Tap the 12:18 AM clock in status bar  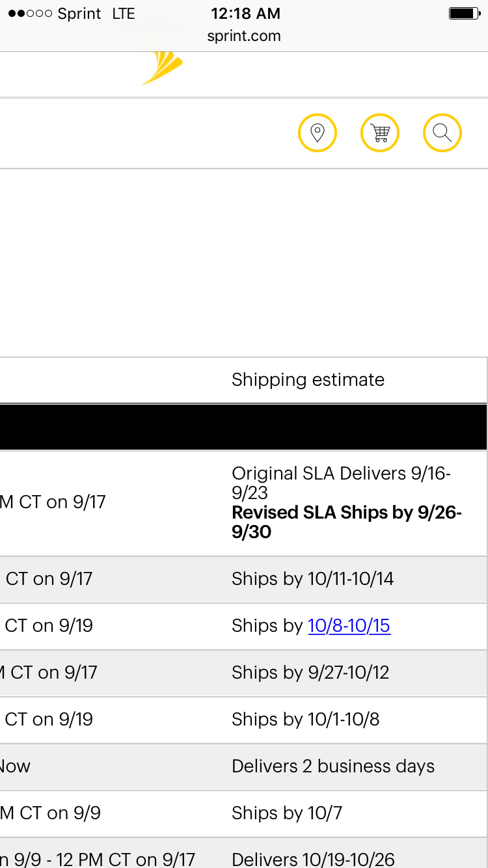tap(244, 14)
